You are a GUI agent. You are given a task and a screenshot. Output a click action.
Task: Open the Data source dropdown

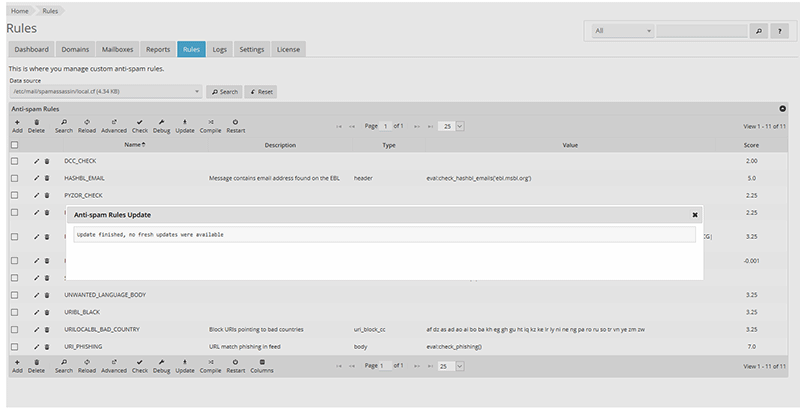point(106,92)
